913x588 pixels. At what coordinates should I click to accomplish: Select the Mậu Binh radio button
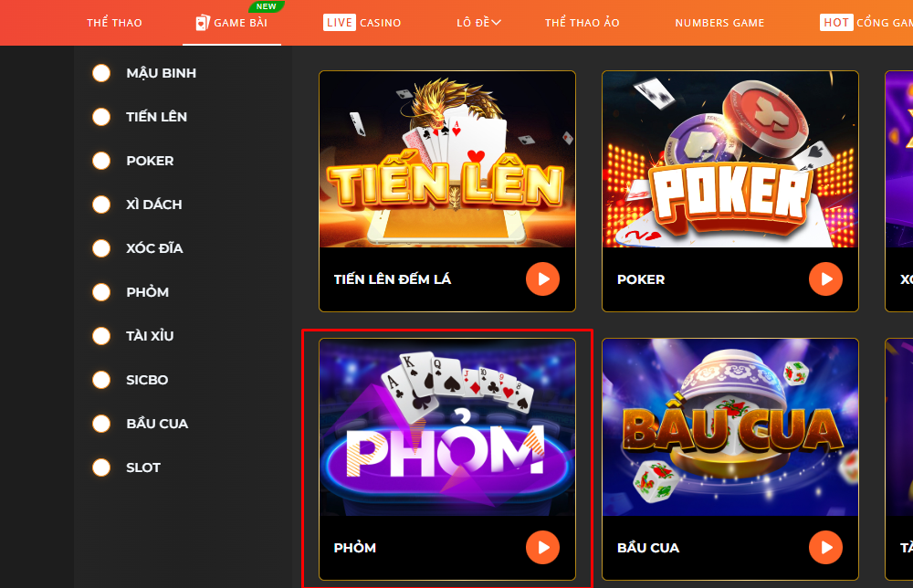coord(101,73)
